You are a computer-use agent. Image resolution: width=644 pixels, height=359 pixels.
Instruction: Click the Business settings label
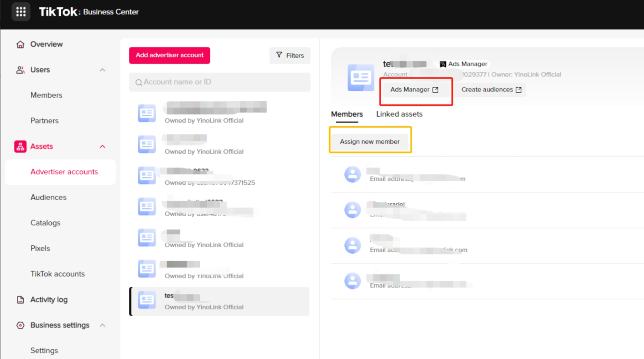[60, 325]
